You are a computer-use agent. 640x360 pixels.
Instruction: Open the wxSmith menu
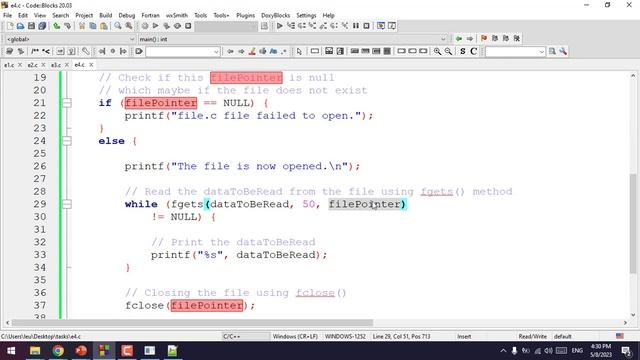177,16
